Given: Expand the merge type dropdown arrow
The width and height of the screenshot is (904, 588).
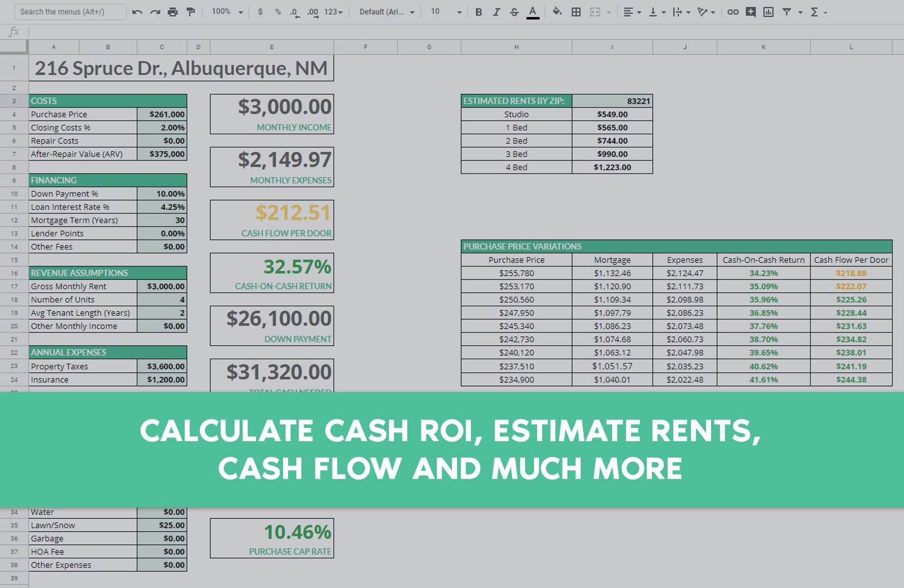Looking at the screenshot, I should (x=609, y=12).
